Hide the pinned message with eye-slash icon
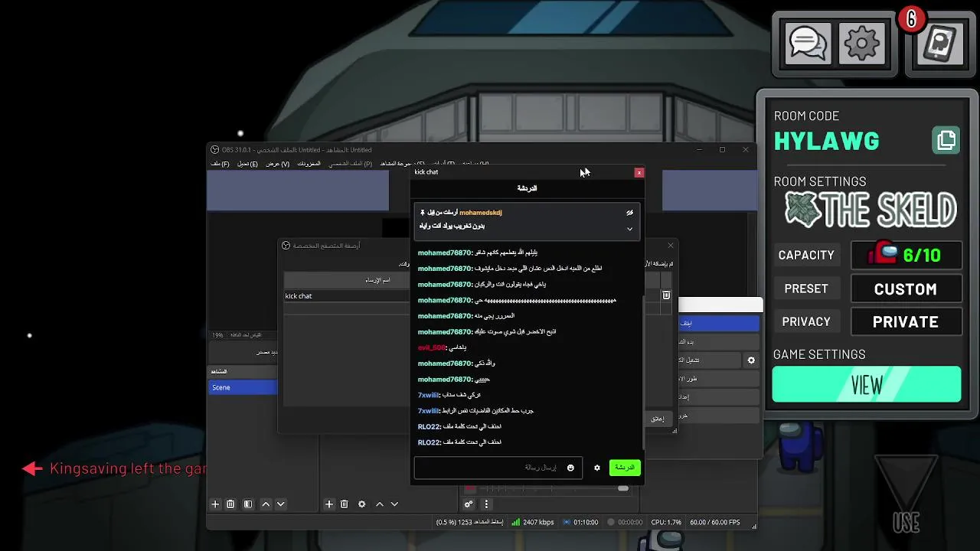This screenshot has height=551, width=980. click(x=630, y=213)
